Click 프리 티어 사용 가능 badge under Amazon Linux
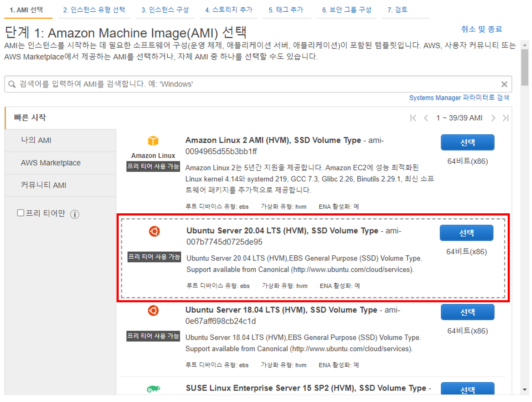This screenshot has width=532, height=402. (153, 167)
